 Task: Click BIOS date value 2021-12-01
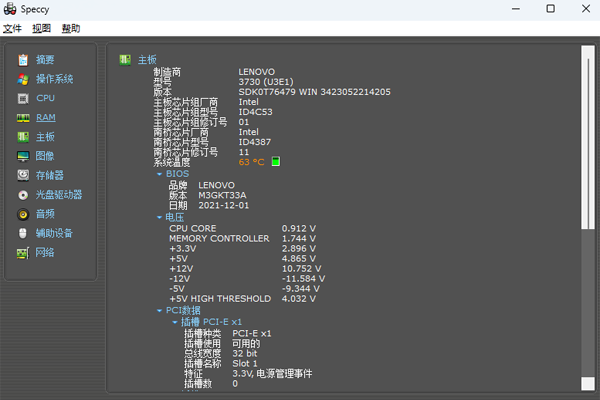click(223, 206)
